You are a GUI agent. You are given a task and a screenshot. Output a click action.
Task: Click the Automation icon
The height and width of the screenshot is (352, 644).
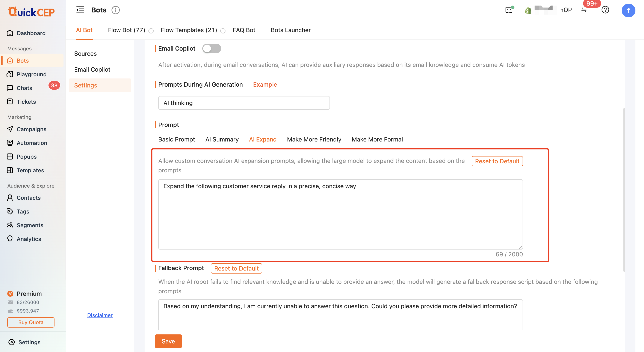pyautogui.click(x=10, y=143)
